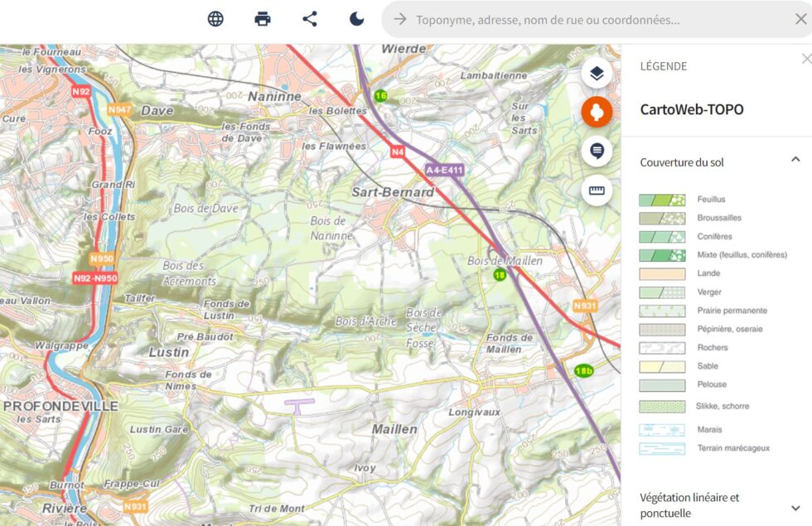Click the Longivaux label
Screen dimensions: 812x526
tap(474, 413)
